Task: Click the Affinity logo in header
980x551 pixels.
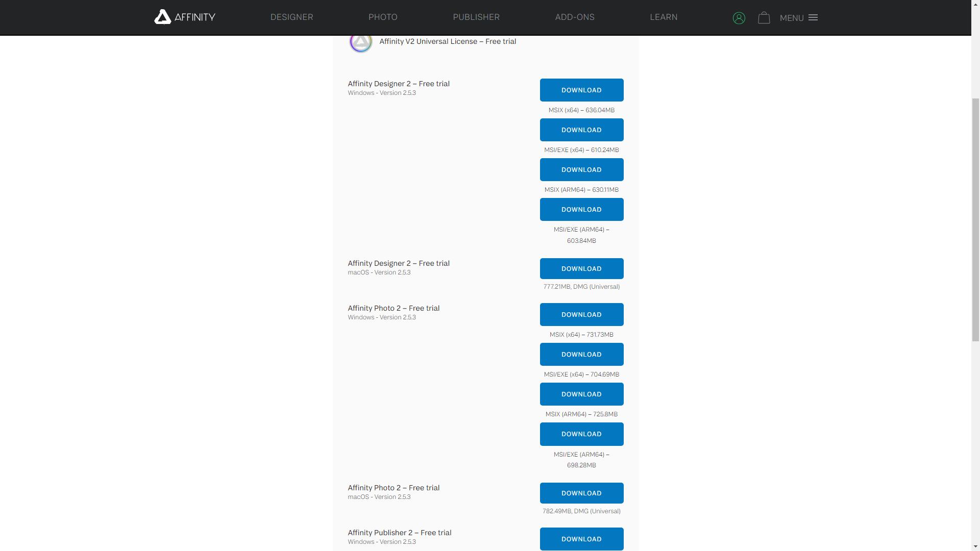Action: pos(185,17)
